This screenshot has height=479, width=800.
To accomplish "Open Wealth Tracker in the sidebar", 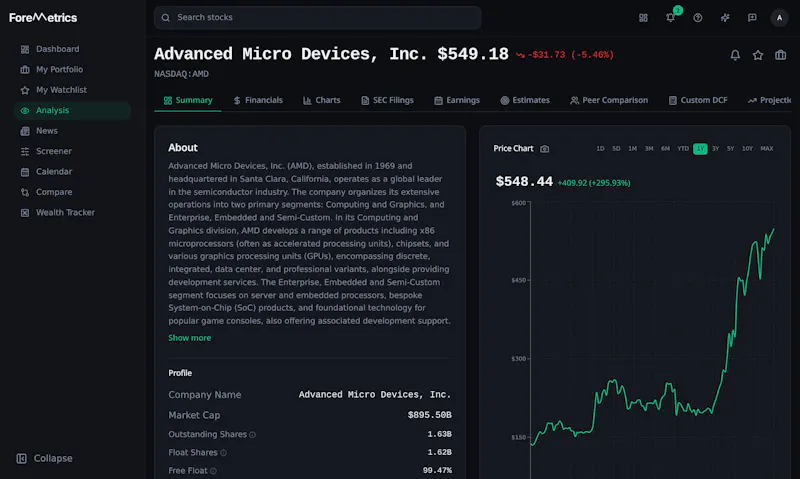I will pos(72,212).
